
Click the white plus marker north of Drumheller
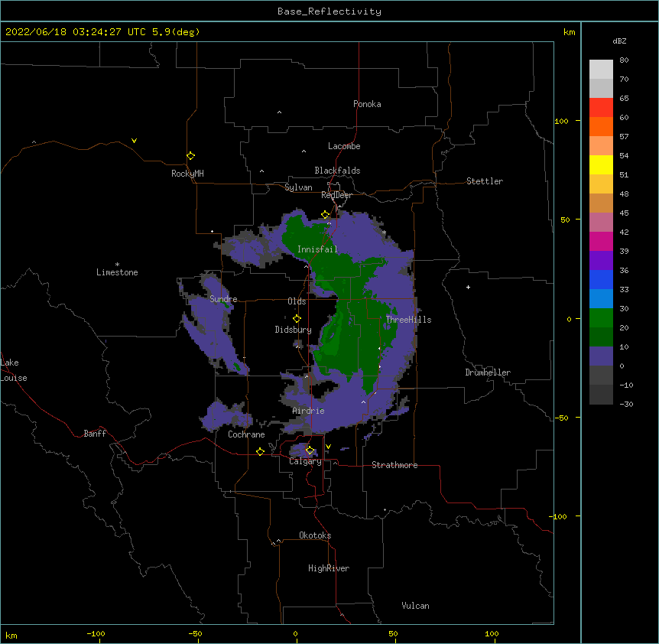pos(468,287)
